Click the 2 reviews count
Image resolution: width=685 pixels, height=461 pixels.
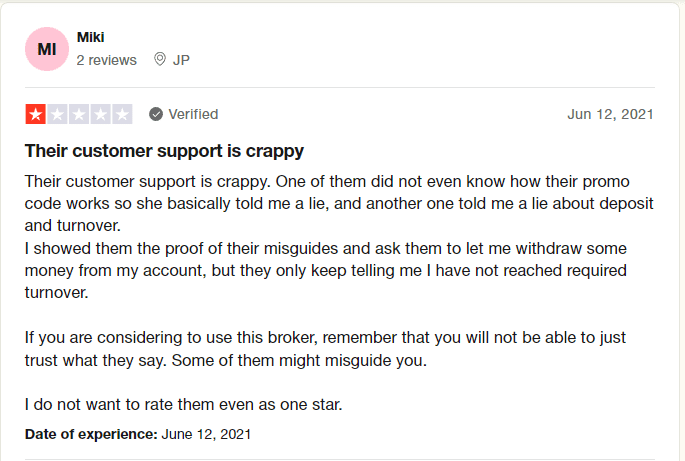point(107,60)
